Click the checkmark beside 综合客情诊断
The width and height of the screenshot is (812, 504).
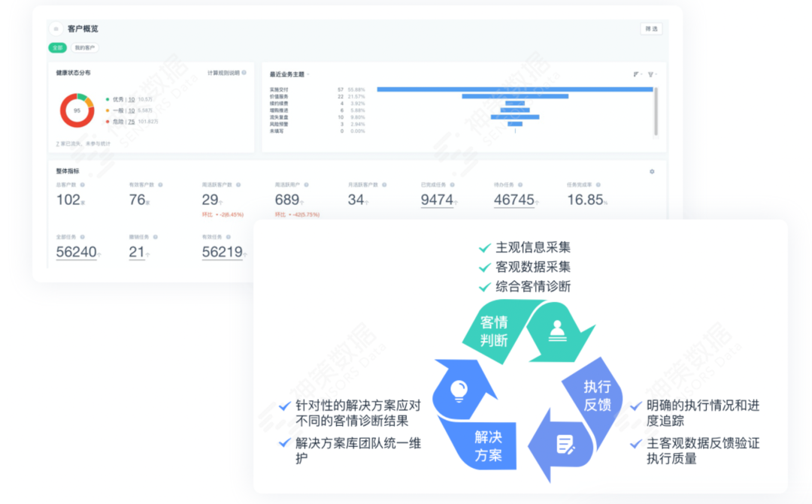(485, 286)
